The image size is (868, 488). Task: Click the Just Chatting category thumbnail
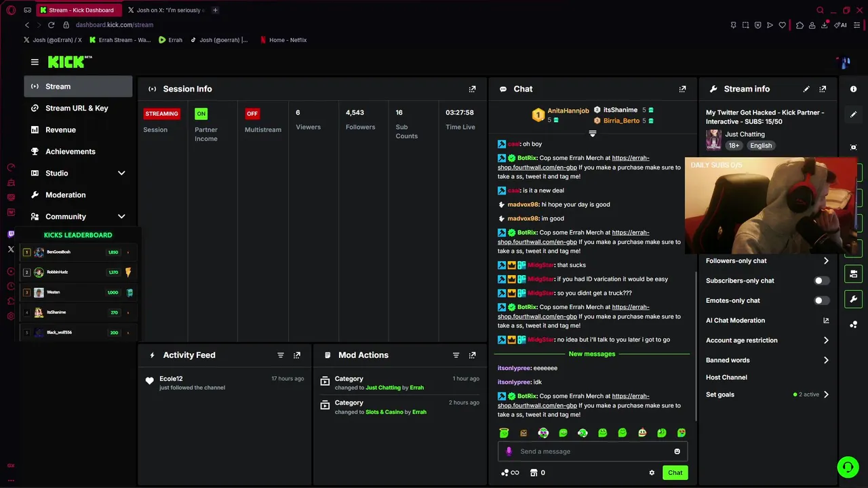pyautogui.click(x=713, y=140)
